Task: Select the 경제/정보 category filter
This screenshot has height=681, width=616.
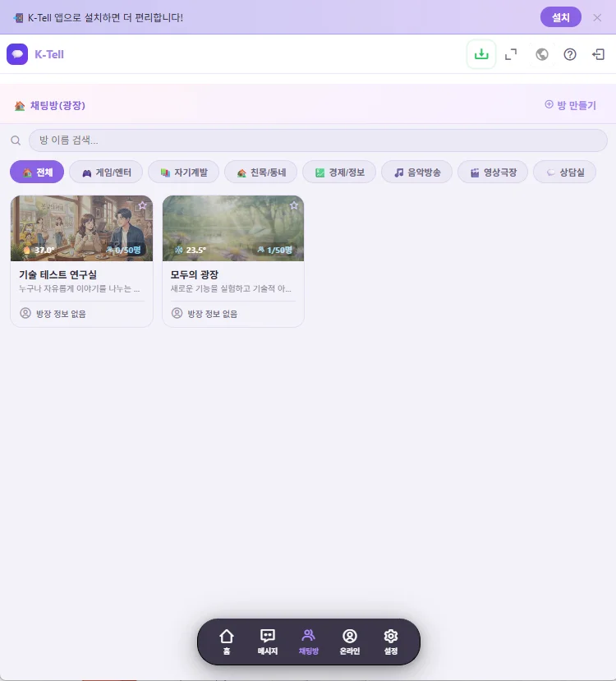Action: click(339, 172)
